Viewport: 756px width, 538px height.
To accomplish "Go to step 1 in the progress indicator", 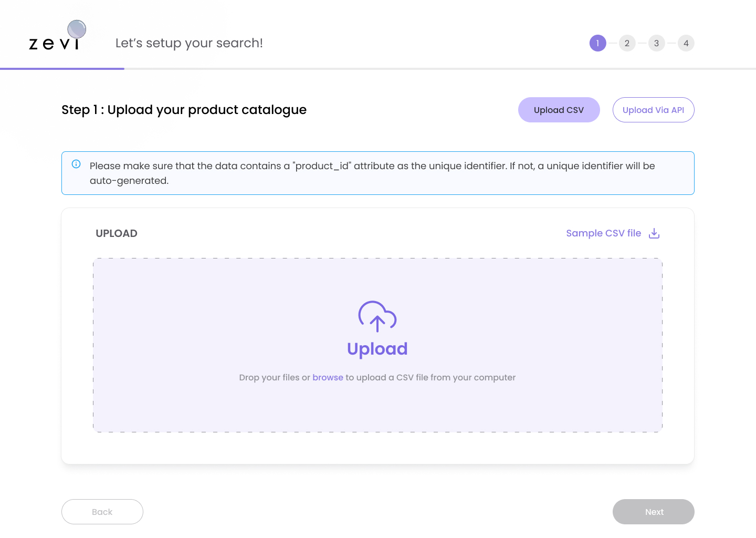I will click(597, 43).
